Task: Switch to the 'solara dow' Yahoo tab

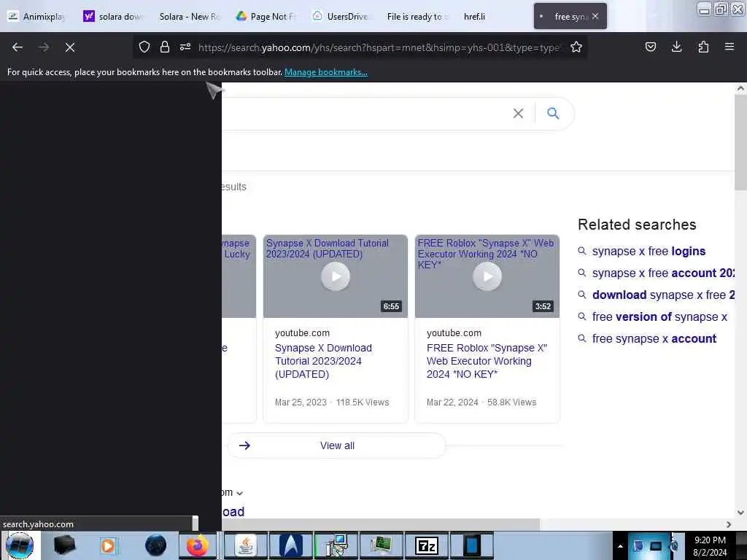Action: (113, 16)
